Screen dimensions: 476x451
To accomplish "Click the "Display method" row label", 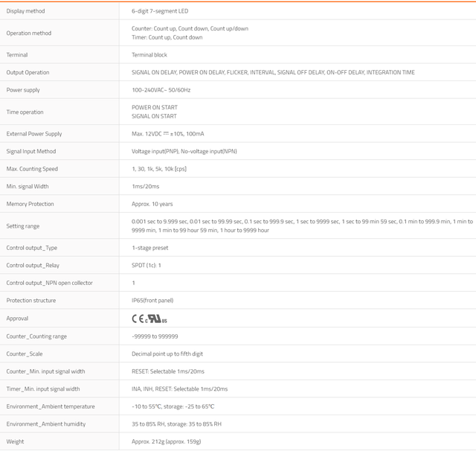I will coord(27,11).
